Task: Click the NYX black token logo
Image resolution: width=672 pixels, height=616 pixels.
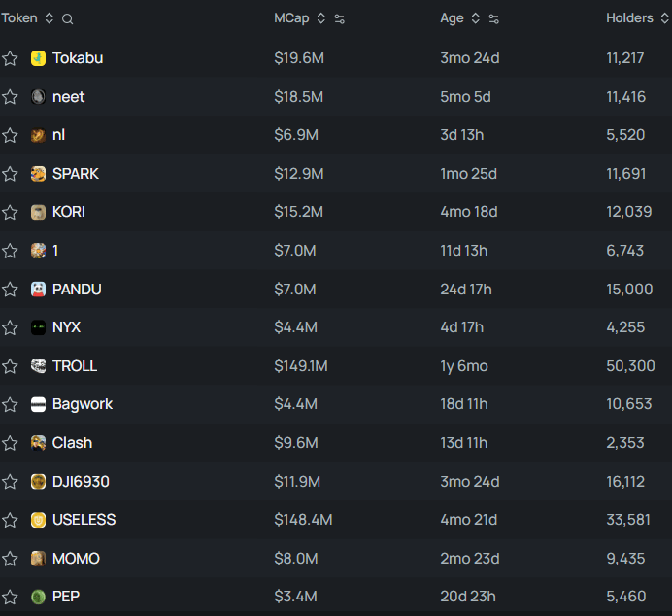Action: pos(38,327)
